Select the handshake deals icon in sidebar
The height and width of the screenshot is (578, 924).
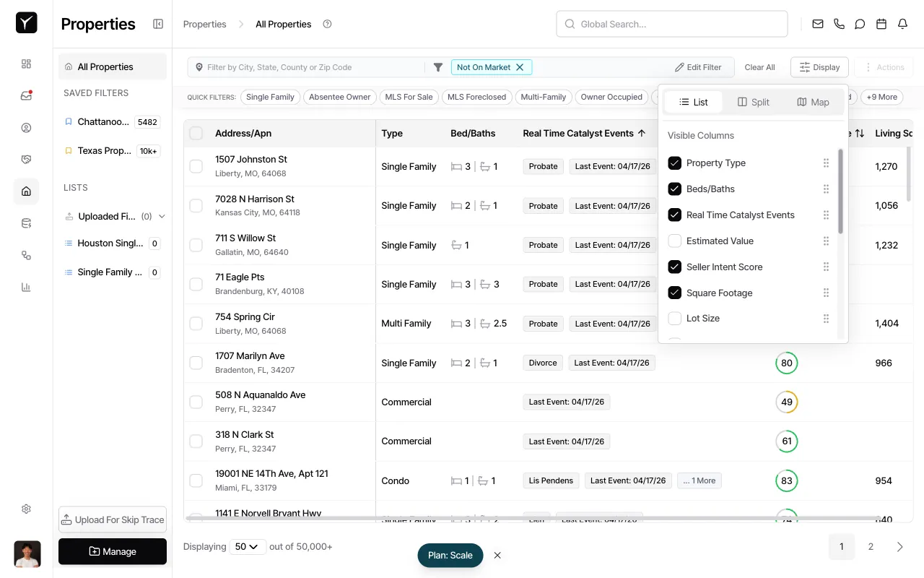[26, 159]
